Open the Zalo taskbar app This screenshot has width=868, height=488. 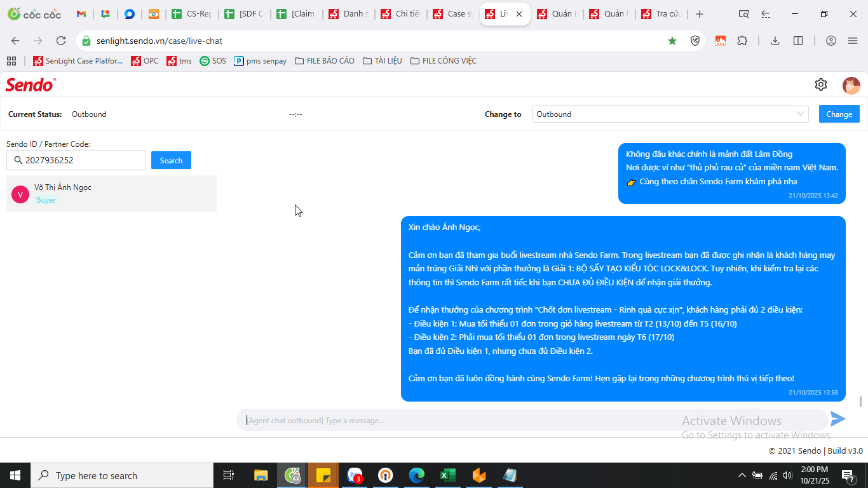click(355, 475)
